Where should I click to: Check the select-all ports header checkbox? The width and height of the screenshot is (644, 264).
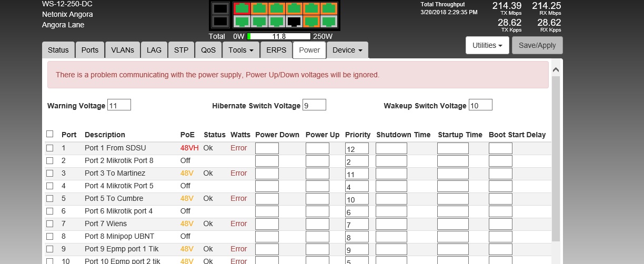click(x=50, y=134)
